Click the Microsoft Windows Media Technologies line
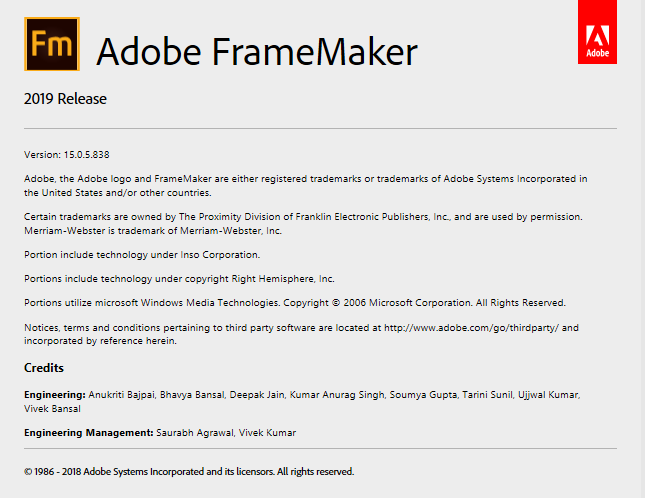The image size is (645, 498). (295, 303)
